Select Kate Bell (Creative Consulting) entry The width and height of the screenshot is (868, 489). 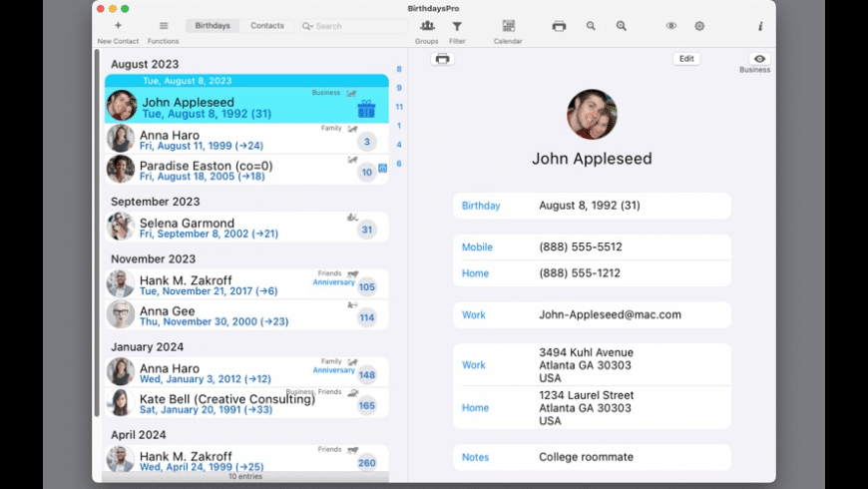click(246, 402)
